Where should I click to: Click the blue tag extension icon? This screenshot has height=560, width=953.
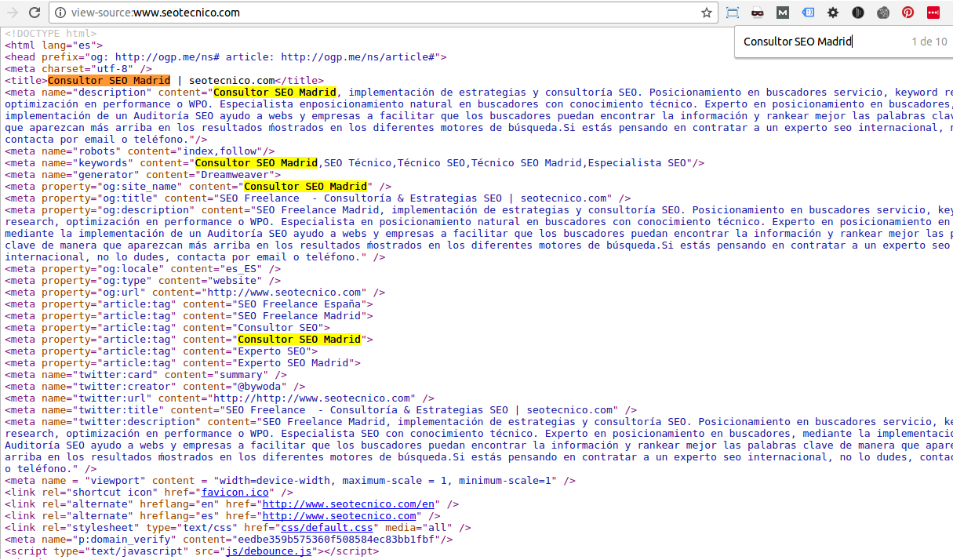[x=808, y=13]
